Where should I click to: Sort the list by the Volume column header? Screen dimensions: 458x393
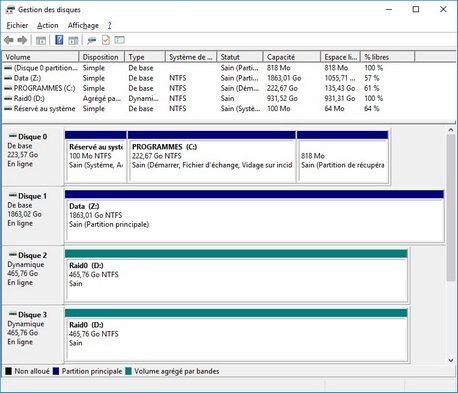(41, 57)
